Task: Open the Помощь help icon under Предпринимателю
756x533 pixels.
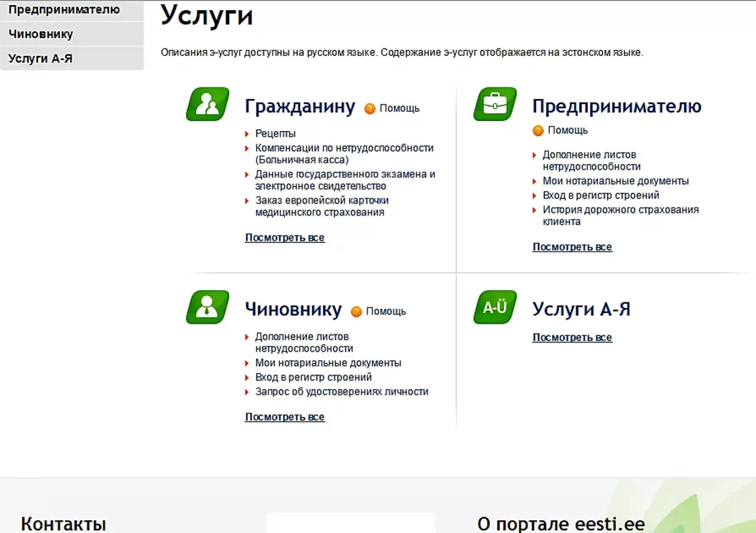Action: [x=538, y=130]
